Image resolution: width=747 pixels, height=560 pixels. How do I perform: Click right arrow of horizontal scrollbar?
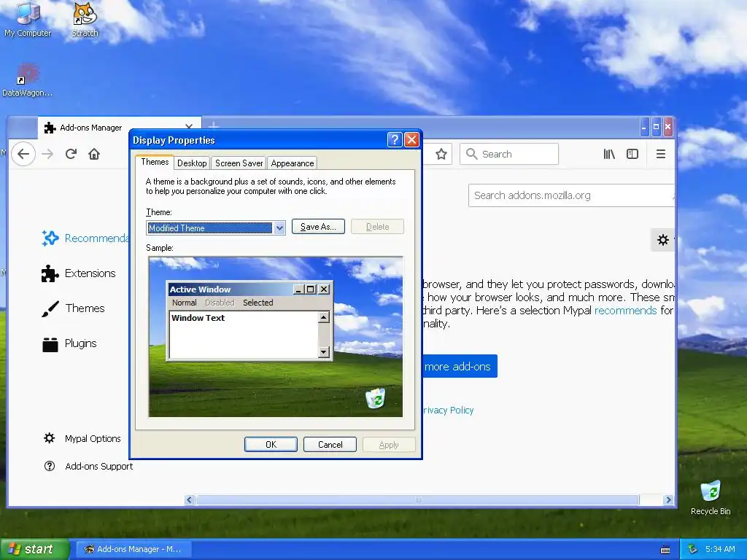[x=668, y=499]
